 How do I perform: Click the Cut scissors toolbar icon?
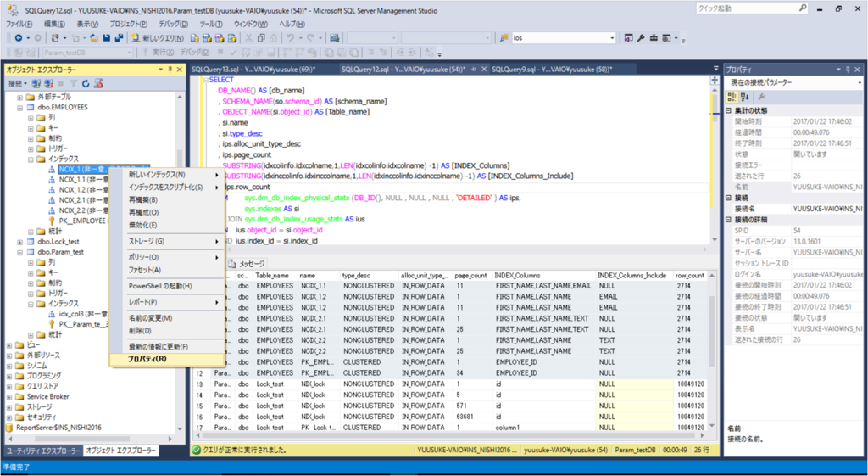pyautogui.click(x=249, y=38)
